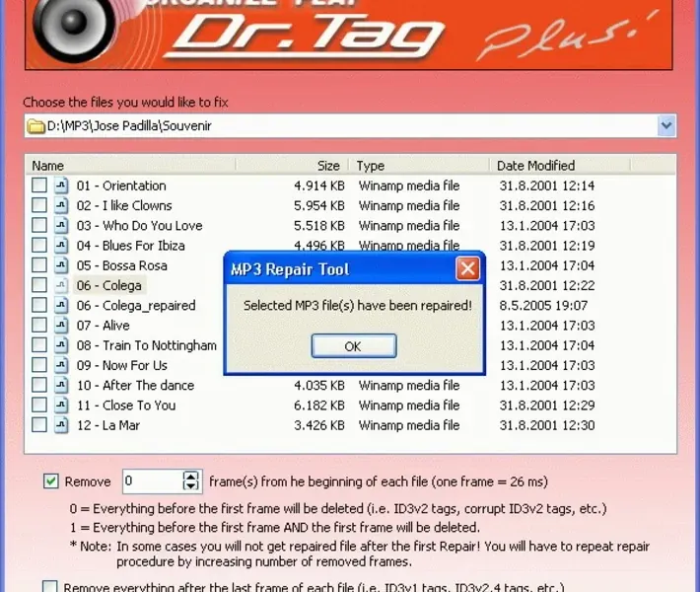Viewport: 700px width, 592px height.
Task: Click media file icon of 07 - Alive
Action: click(61, 325)
